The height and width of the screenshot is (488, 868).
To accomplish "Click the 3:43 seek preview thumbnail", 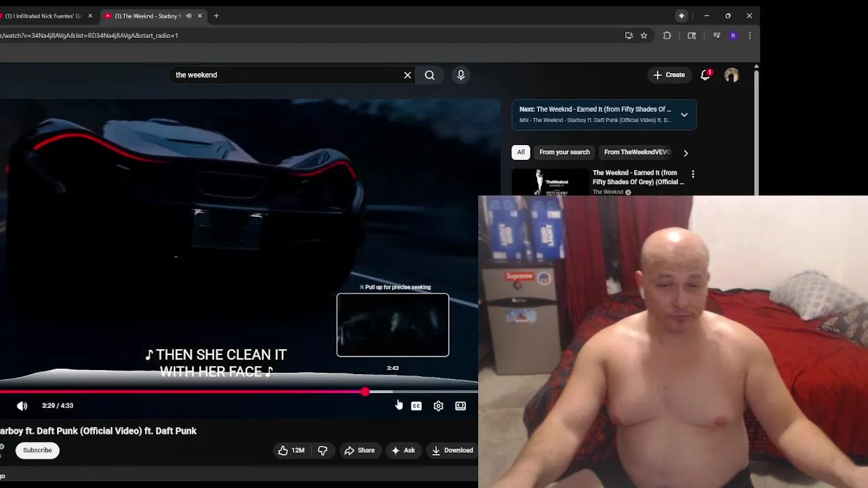I will point(393,325).
